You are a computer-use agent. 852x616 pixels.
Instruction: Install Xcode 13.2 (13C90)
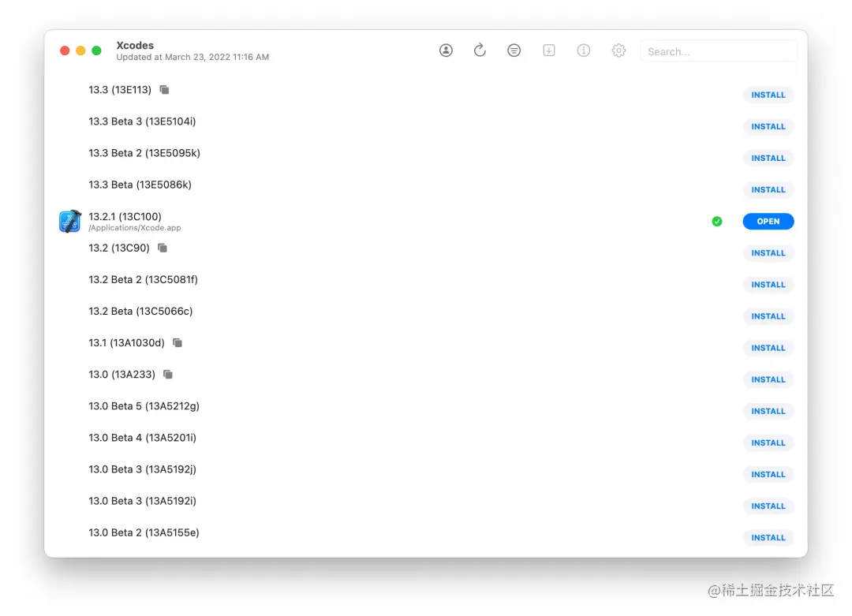coord(768,253)
